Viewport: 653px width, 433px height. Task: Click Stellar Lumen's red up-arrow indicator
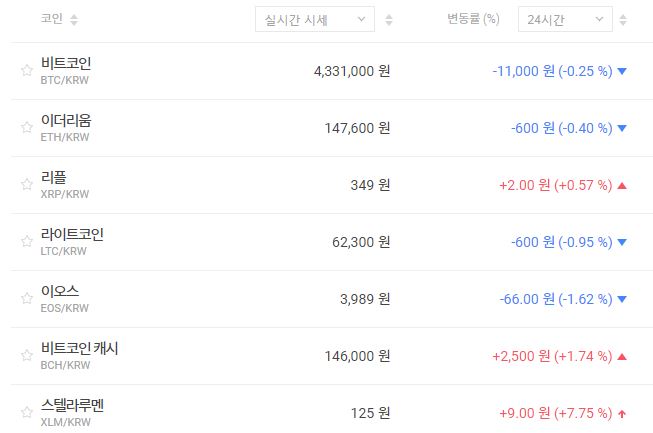[622, 413]
